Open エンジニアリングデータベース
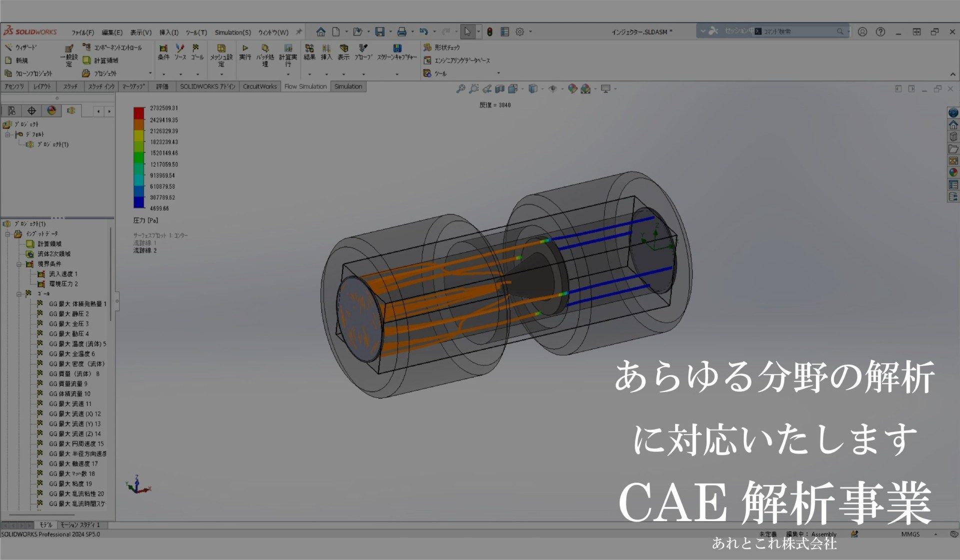The width and height of the screenshot is (960, 560). click(456, 60)
